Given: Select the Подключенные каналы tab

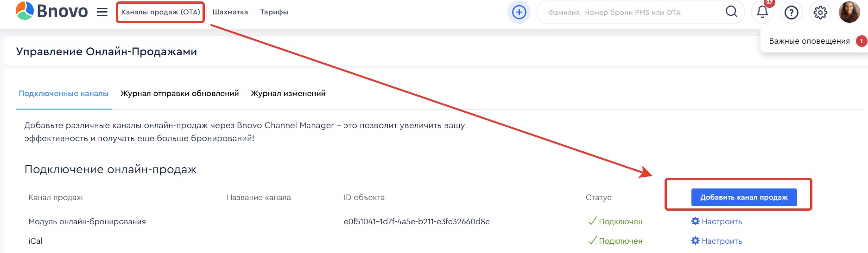Looking at the screenshot, I should click(63, 93).
